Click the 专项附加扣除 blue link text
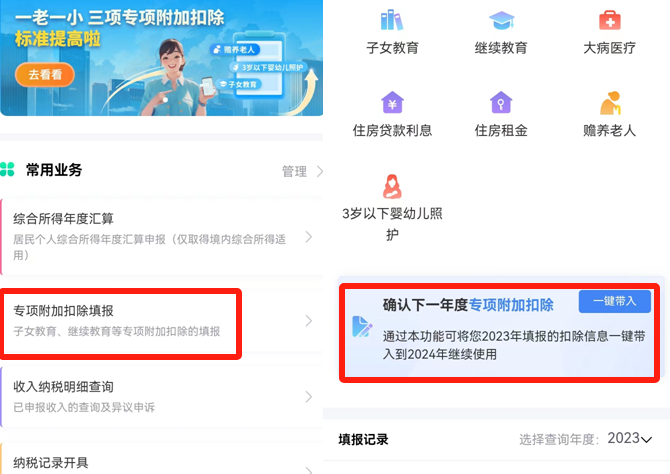Screen dimensions: 670x474 tap(511, 305)
